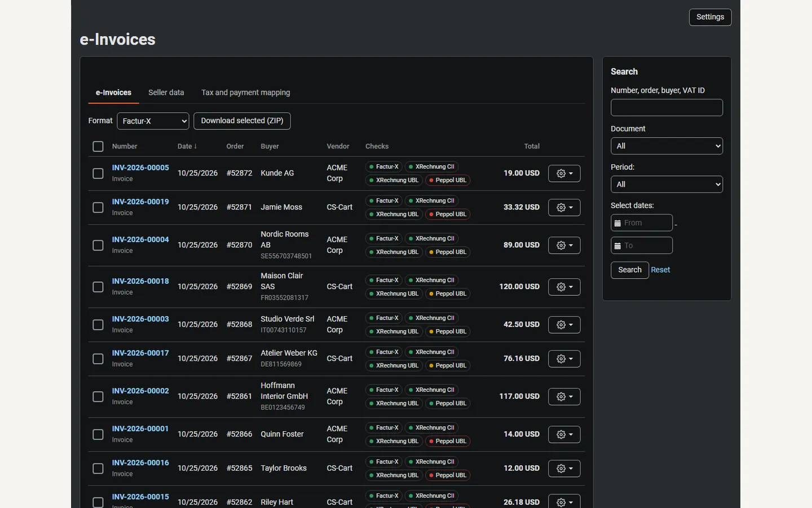Click the XRechnung UBL badge for Atelier Weber KG
Screen dimensions: 812x508
pyautogui.click(x=394, y=365)
